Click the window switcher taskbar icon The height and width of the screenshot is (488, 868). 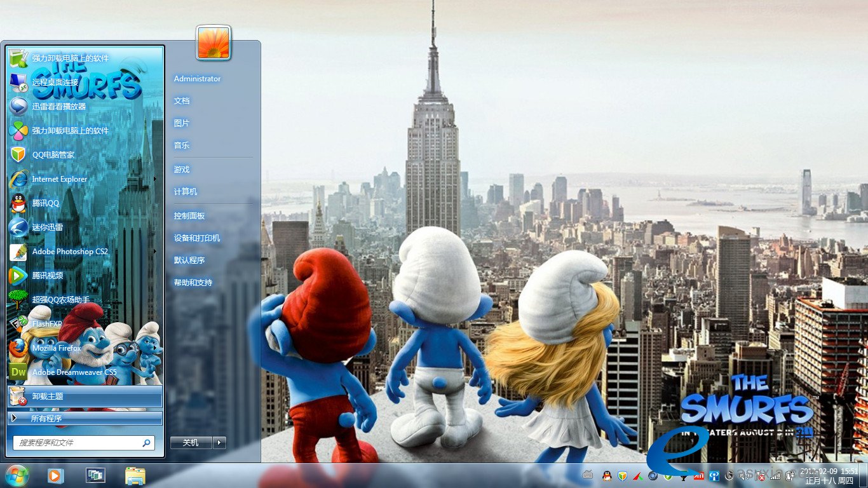click(95, 475)
